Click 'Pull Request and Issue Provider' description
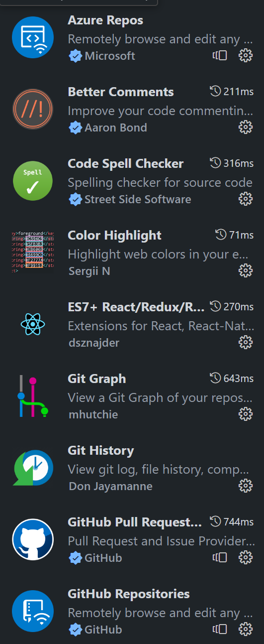This screenshot has height=644, width=264. tap(161, 541)
